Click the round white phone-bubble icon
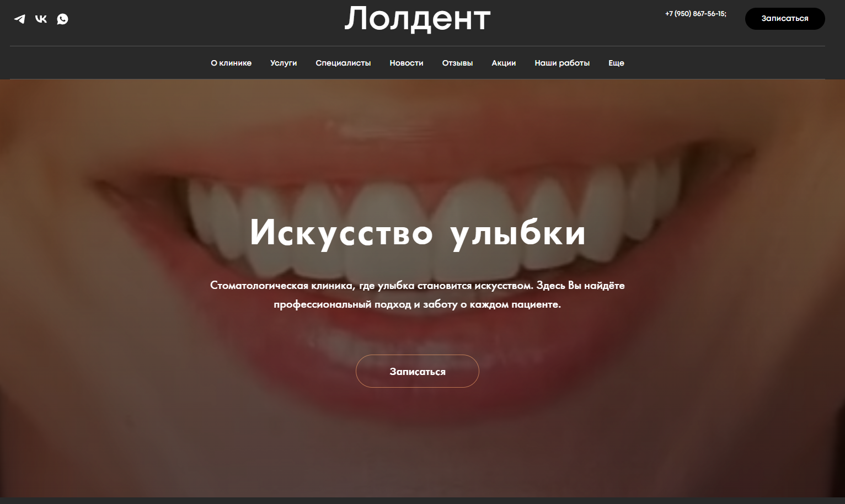Image resolution: width=845 pixels, height=504 pixels. (62, 19)
